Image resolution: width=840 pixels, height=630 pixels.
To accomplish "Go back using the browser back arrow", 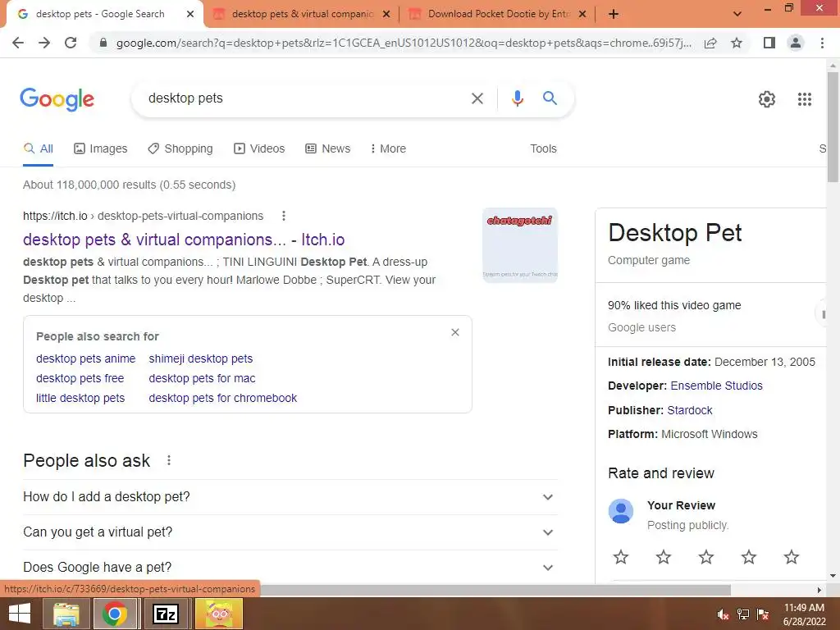I will (18, 43).
